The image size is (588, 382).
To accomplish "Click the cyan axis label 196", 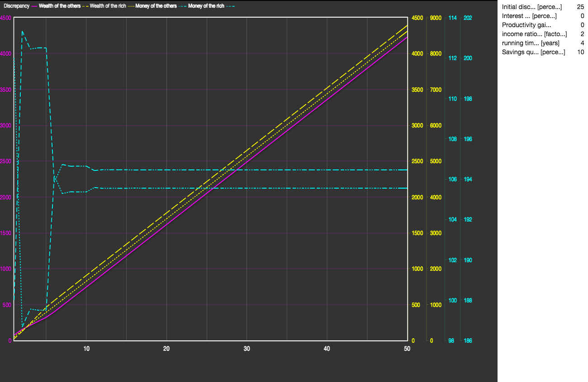I will (x=468, y=139).
